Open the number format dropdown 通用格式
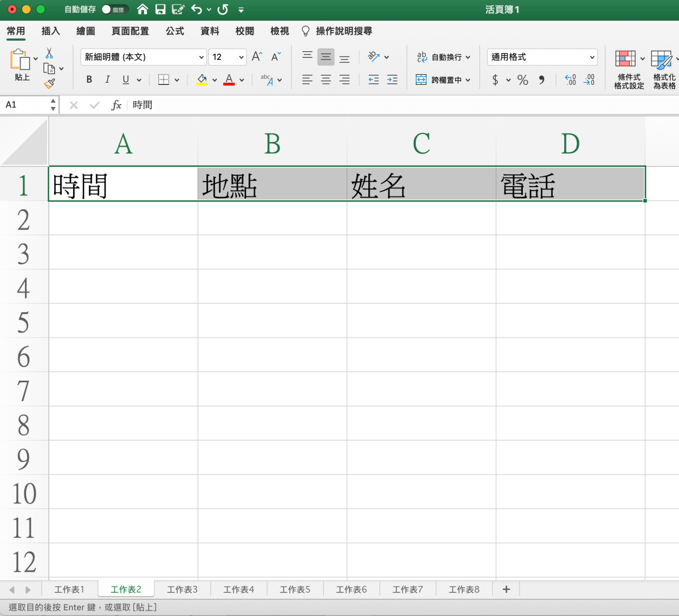Image resolution: width=679 pixels, height=616 pixels. coord(542,57)
